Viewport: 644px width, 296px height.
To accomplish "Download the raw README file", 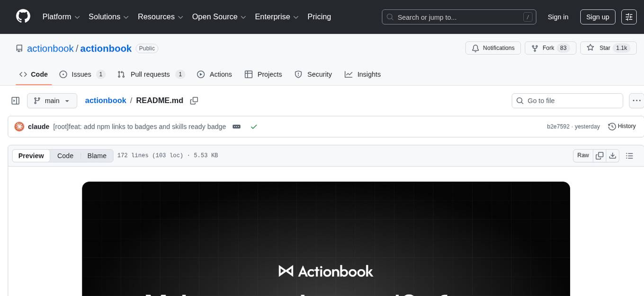I will [613, 155].
